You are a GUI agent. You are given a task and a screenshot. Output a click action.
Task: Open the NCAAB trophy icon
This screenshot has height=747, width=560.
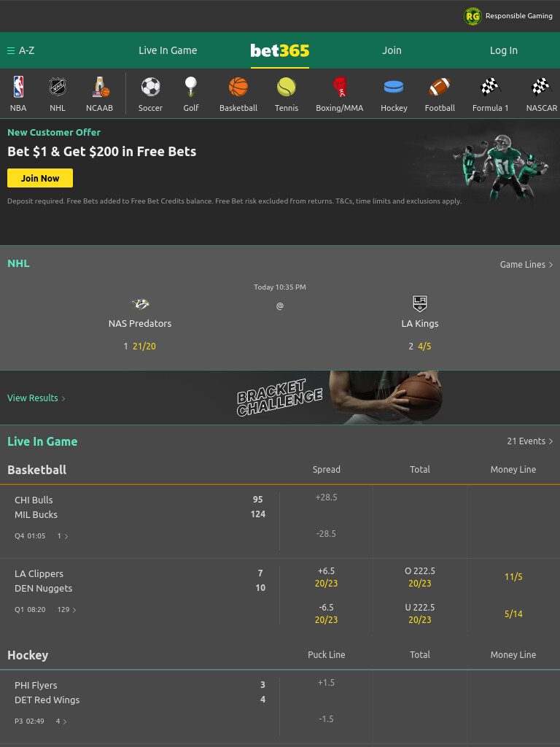point(100,88)
